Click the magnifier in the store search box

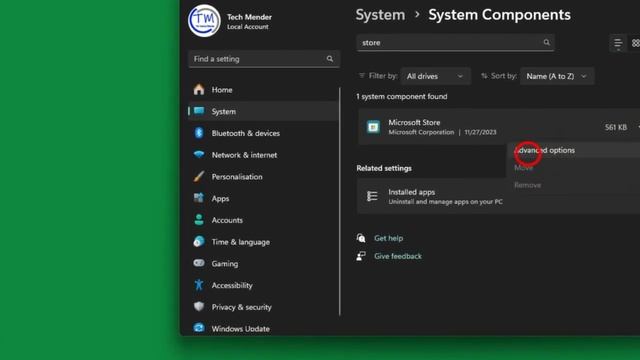tap(547, 42)
